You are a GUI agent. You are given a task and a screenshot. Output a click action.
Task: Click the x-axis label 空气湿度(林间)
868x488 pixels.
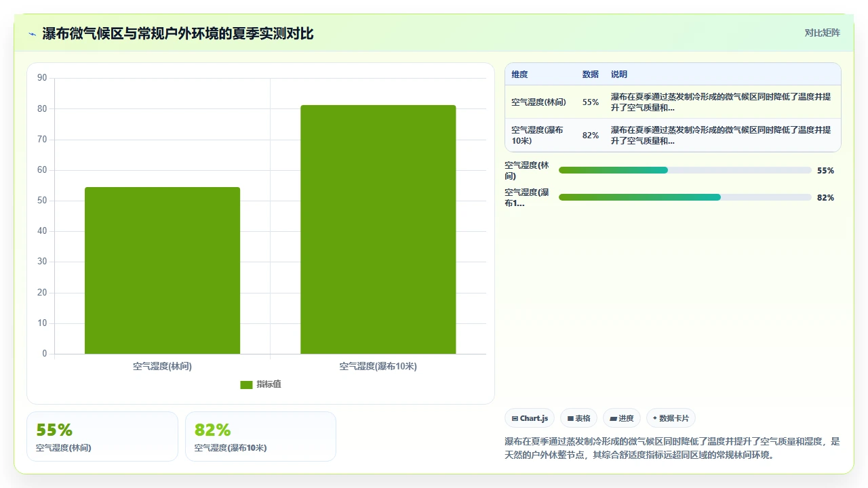pyautogui.click(x=162, y=366)
